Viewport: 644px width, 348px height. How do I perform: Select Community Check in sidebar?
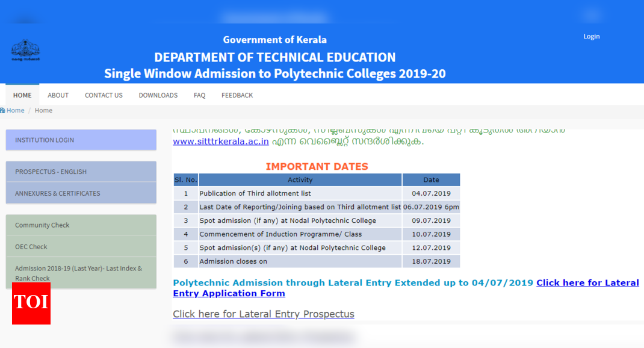pos(81,225)
